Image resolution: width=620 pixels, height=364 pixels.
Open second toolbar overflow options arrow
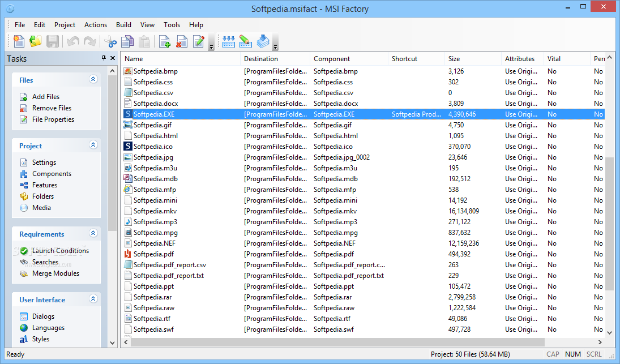(x=276, y=42)
